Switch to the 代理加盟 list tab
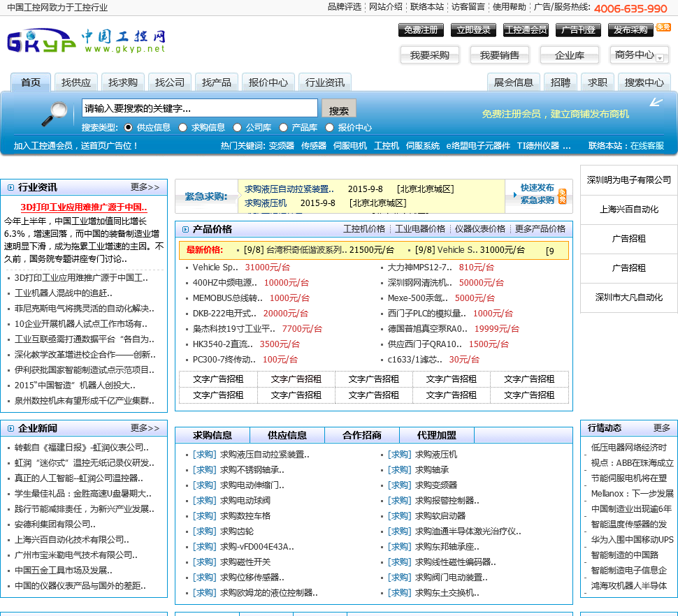The image size is (678, 616). click(x=437, y=435)
